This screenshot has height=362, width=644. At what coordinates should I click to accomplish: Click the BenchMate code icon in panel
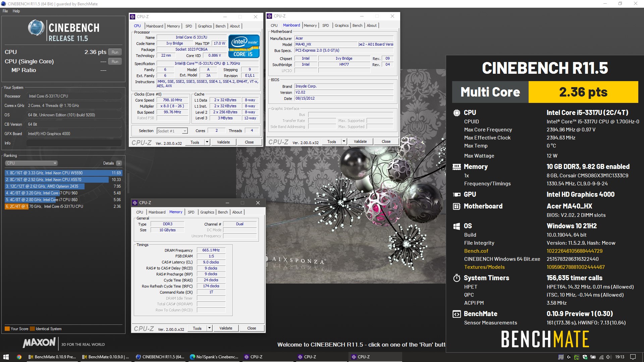[457, 314]
